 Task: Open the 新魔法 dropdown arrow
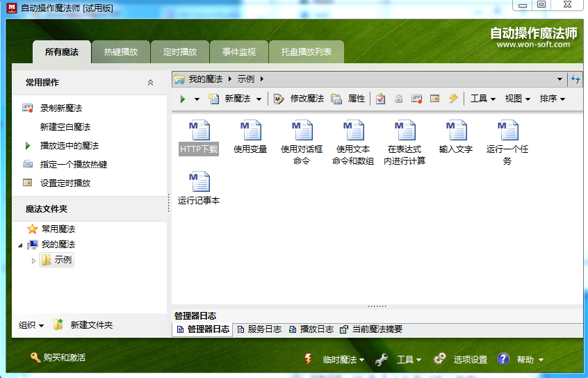pos(259,99)
